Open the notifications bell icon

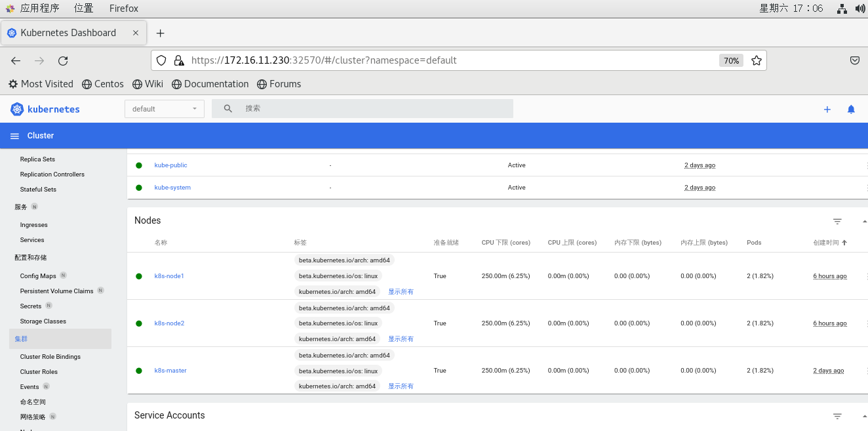point(851,110)
